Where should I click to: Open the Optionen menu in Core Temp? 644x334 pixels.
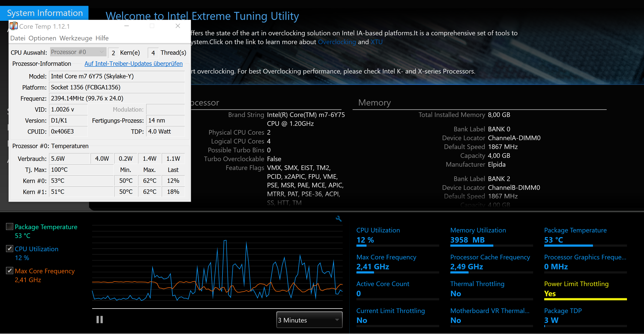click(42, 38)
